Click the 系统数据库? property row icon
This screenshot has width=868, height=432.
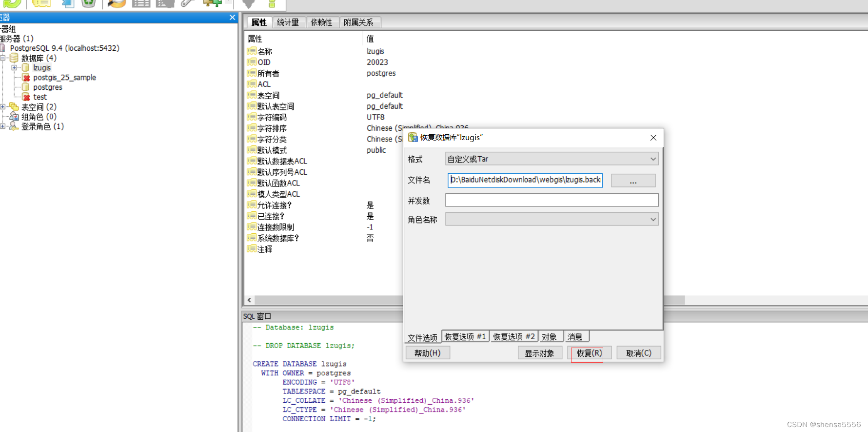coord(251,238)
